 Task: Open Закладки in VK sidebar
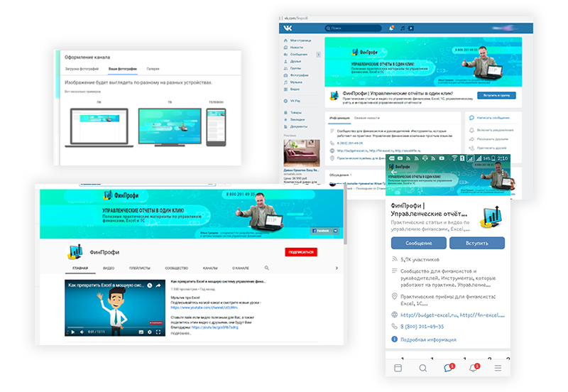[x=294, y=119]
